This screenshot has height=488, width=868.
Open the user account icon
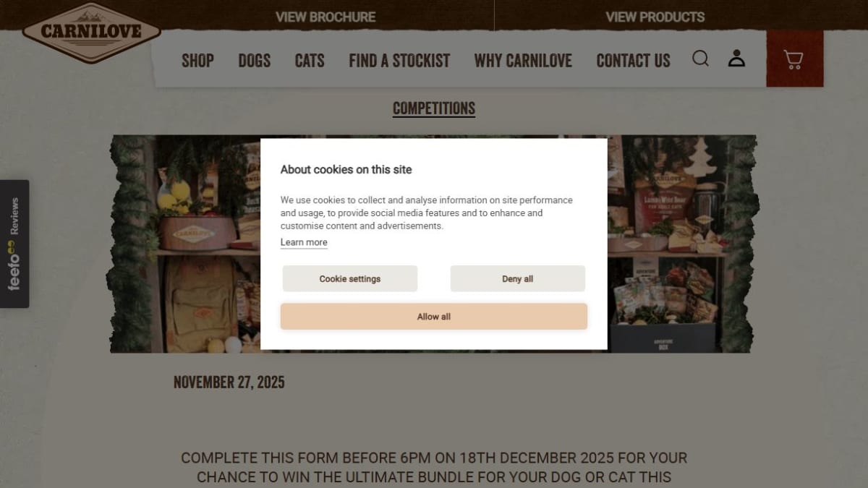(736, 59)
